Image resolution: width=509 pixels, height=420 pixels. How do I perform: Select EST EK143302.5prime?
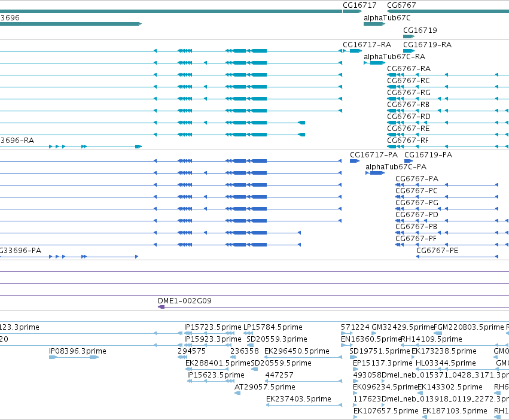pyautogui.click(x=450, y=387)
